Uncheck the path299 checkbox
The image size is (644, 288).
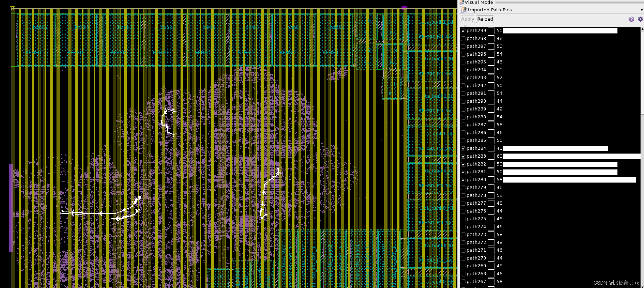pos(463,31)
